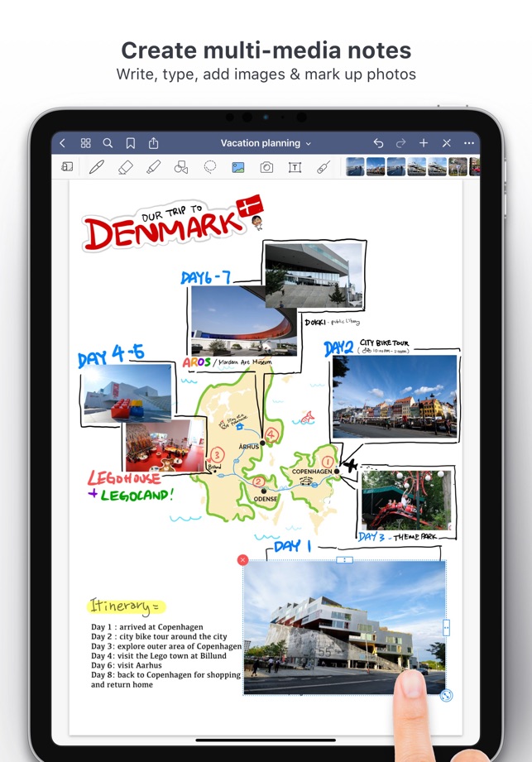Open the Camera tool

coord(266,168)
